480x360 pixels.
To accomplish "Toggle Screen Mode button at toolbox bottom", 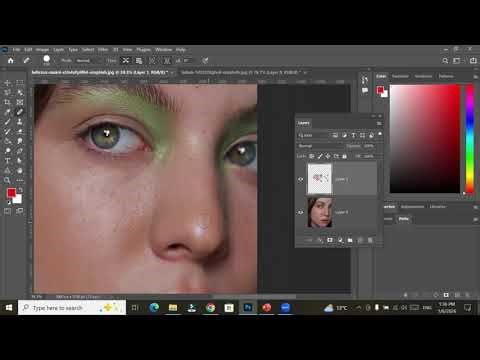I will [x=20, y=211].
